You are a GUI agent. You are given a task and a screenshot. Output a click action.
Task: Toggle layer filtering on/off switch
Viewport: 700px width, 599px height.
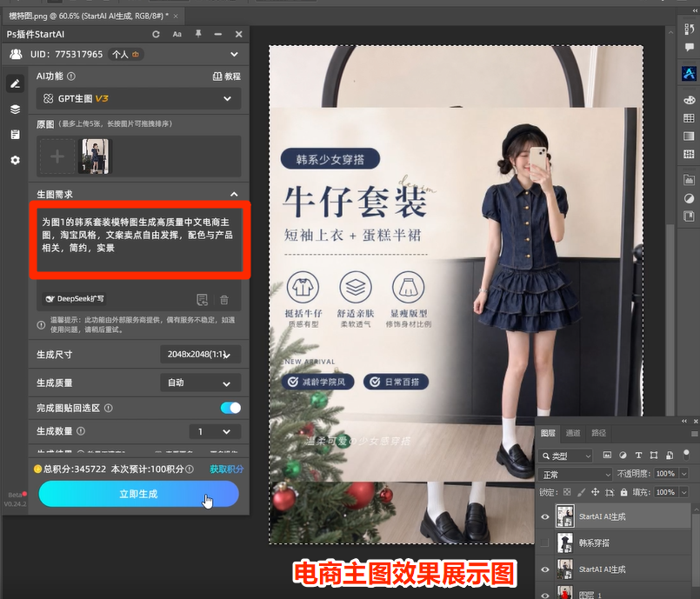coord(686,455)
